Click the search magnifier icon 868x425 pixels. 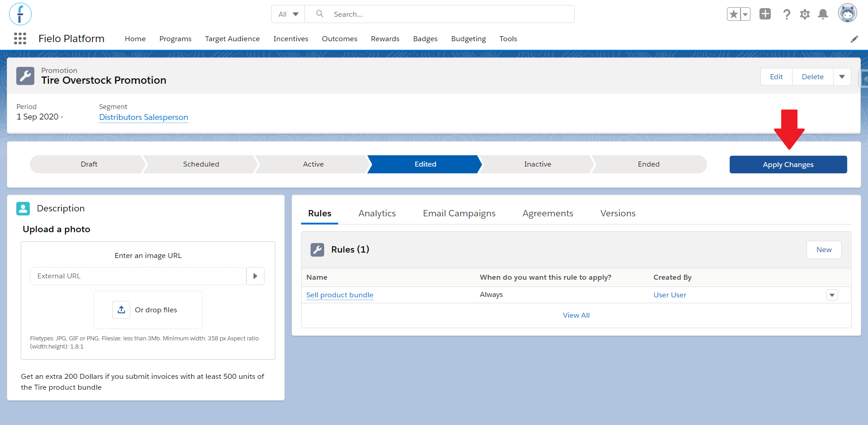(x=320, y=14)
